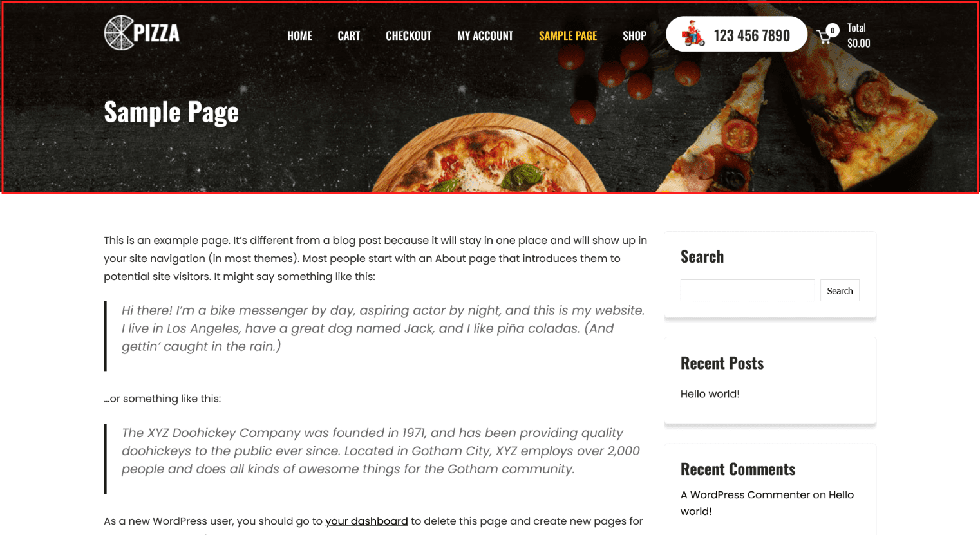980x535 pixels.
Task: Go to the Home menu item
Action: (x=299, y=36)
